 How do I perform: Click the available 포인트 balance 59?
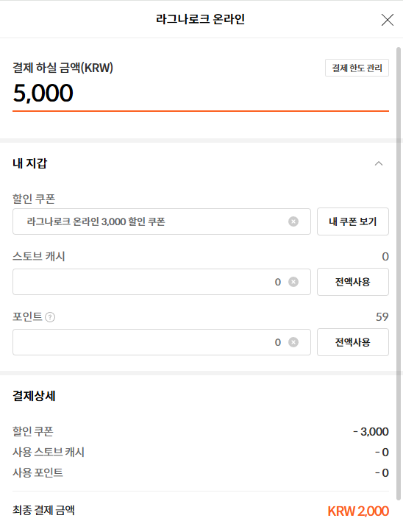pyautogui.click(x=382, y=317)
